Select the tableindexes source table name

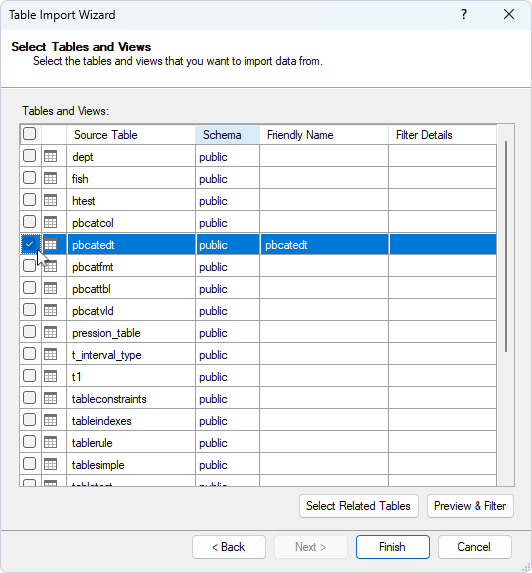coord(102,421)
